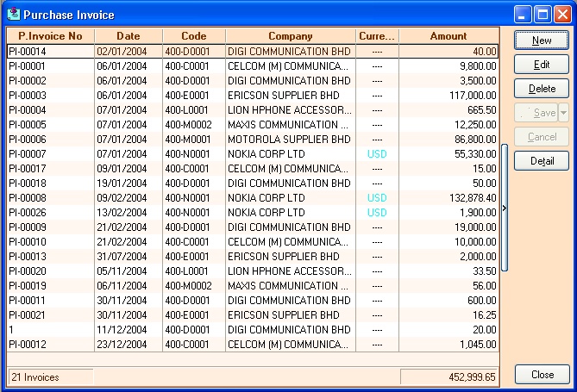
Task: Select invoice row PI-00019
Action: click(x=253, y=286)
